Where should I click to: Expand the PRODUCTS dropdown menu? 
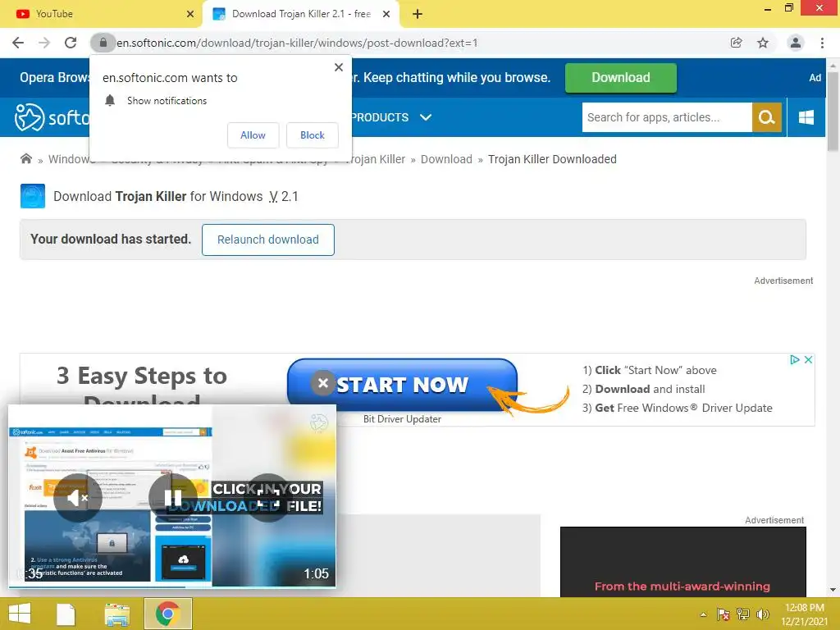click(x=390, y=117)
